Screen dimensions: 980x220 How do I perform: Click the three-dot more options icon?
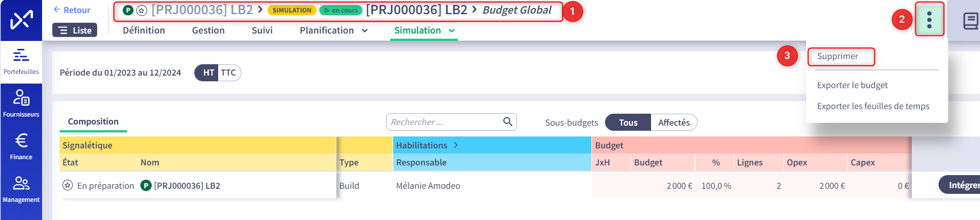click(x=929, y=20)
